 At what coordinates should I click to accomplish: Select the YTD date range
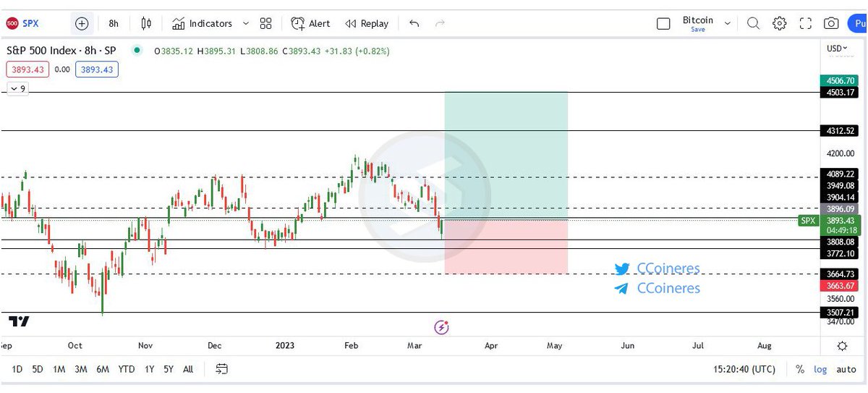(x=127, y=369)
